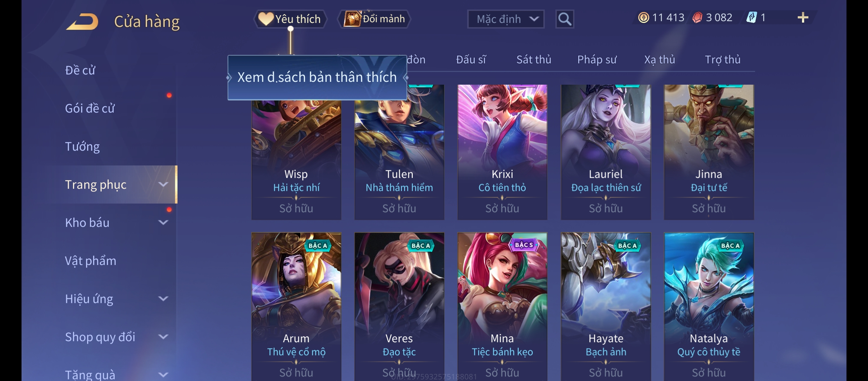
Task: Select the Pháp sư class tab
Action: (597, 60)
